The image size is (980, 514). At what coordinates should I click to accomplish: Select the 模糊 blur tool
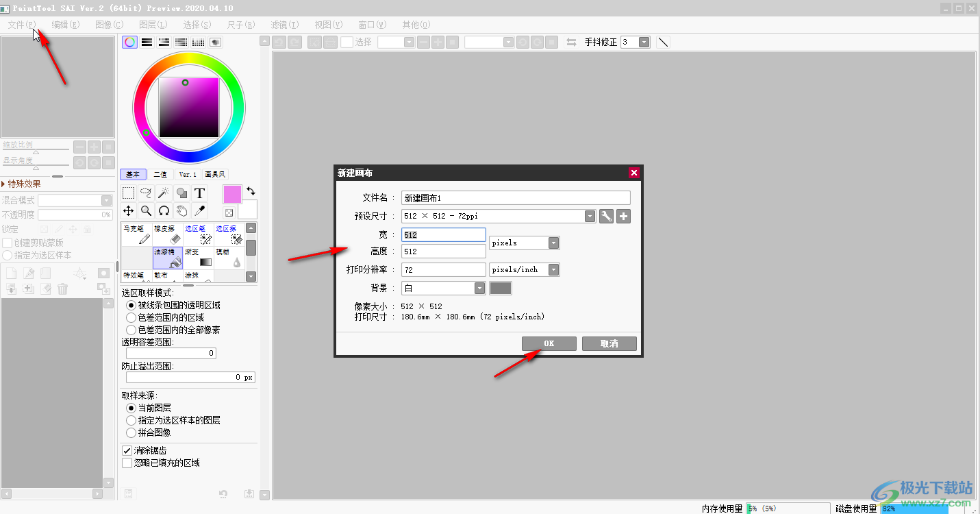[x=229, y=258]
